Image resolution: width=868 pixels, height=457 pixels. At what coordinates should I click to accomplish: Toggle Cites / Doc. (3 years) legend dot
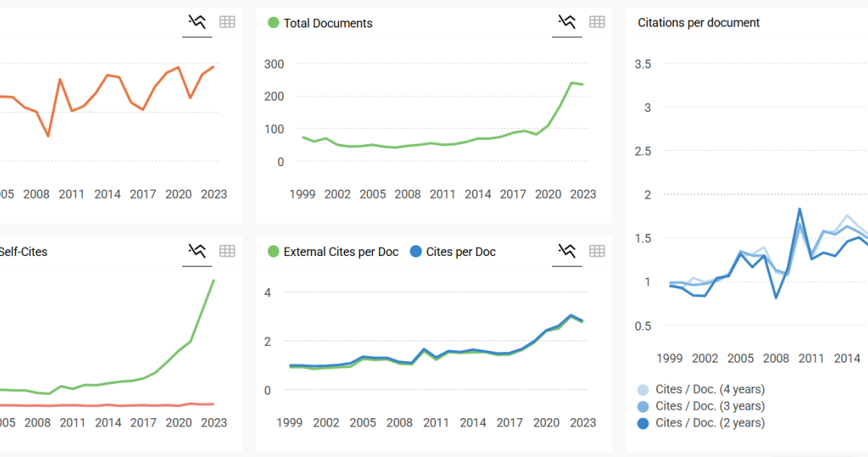[643, 407]
